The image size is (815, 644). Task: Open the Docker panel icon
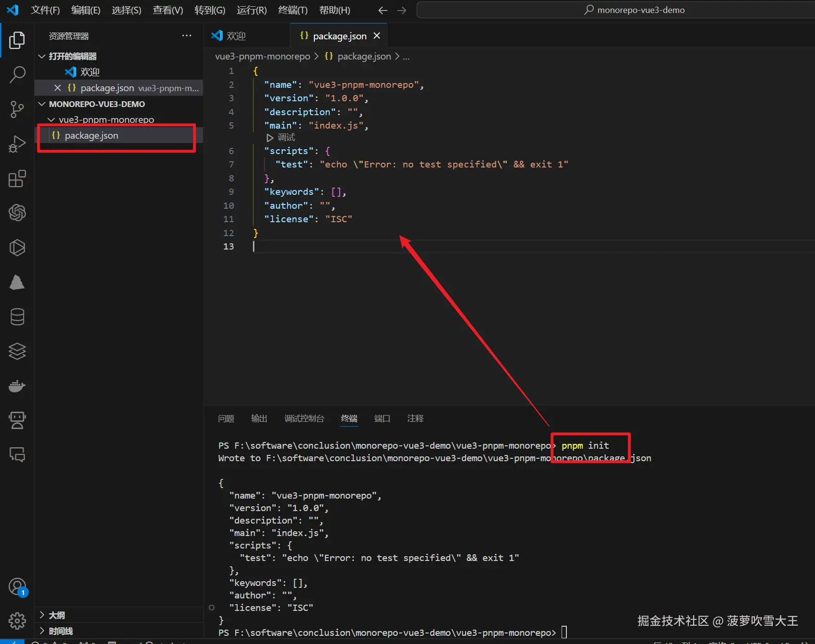tap(17, 386)
